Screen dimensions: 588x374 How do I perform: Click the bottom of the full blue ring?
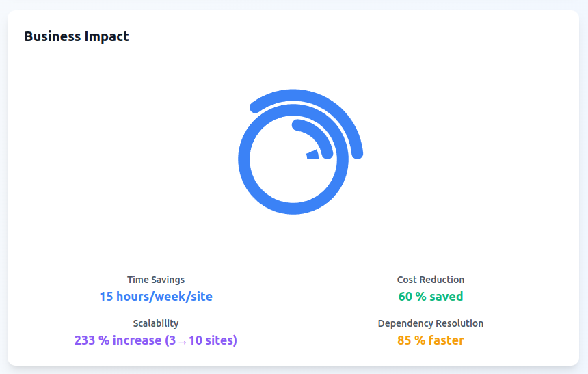click(x=294, y=209)
